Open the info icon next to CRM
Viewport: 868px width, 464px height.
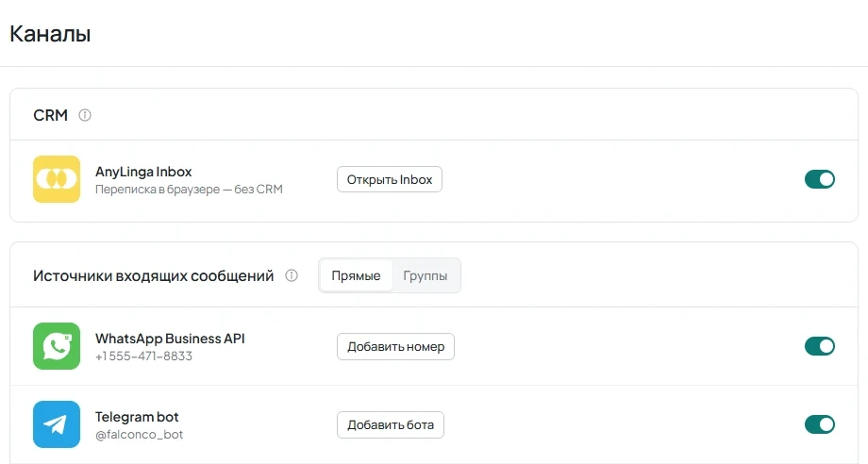click(85, 115)
